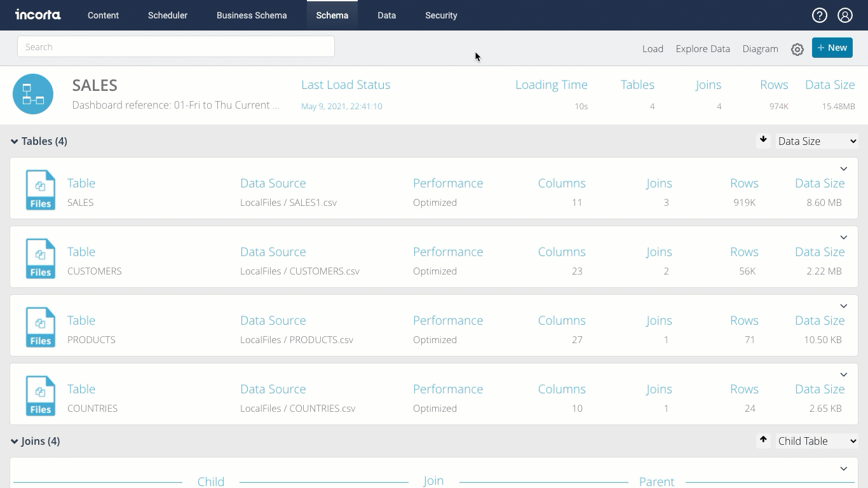
Task: Open the Data Size sort dropdown
Action: click(x=817, y=141)
